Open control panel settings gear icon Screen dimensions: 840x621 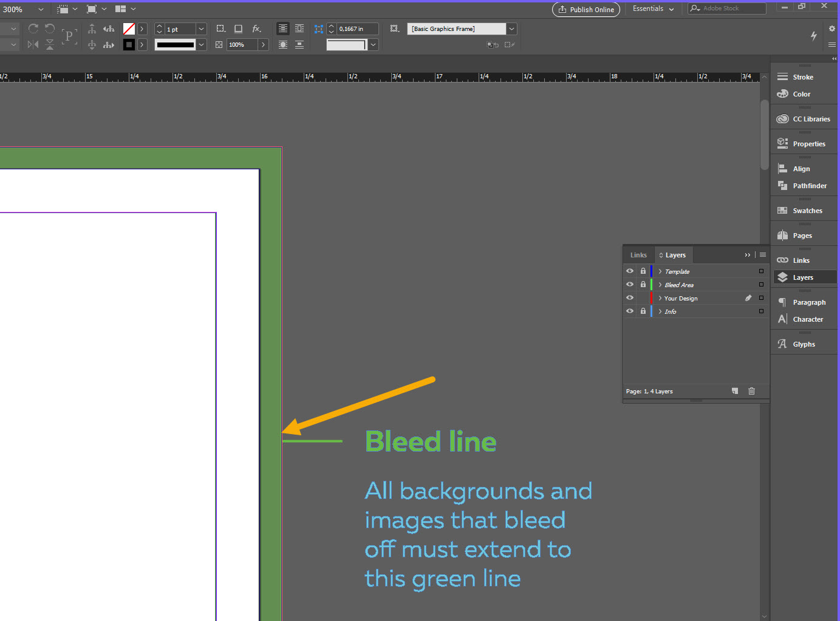[832, 29]
